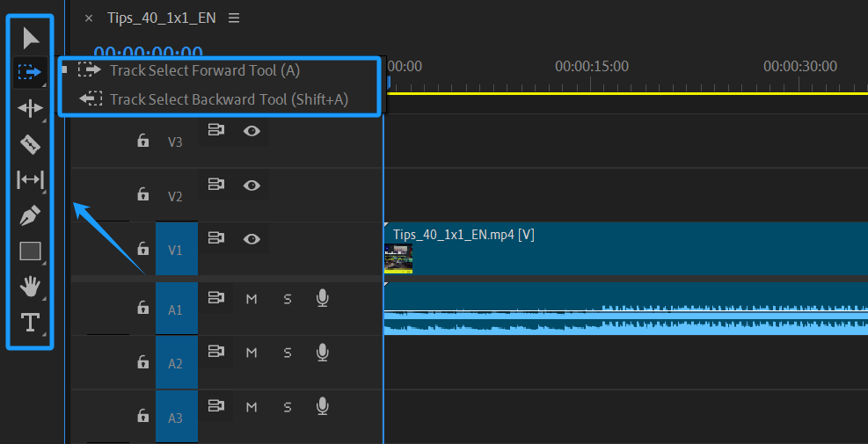The image size is (868, 444).
Task: Close the Tips_40_1x1_EN sequence tab
Action: point(88,18)
